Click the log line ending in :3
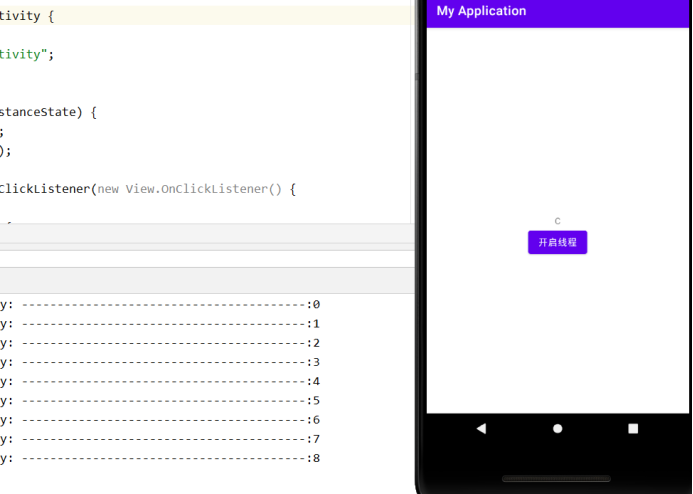Screen dimensions: 693x494 tap(160, 362)
